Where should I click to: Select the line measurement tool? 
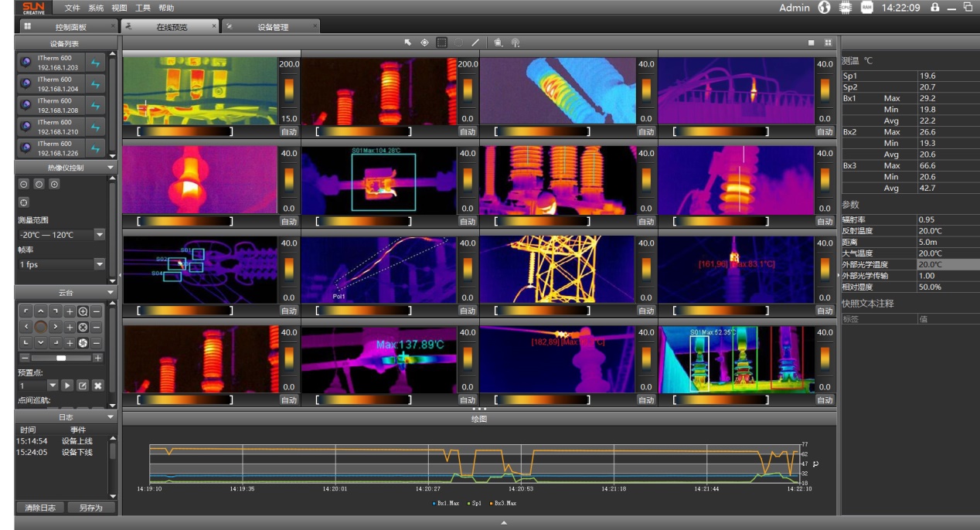pos(475,42)
